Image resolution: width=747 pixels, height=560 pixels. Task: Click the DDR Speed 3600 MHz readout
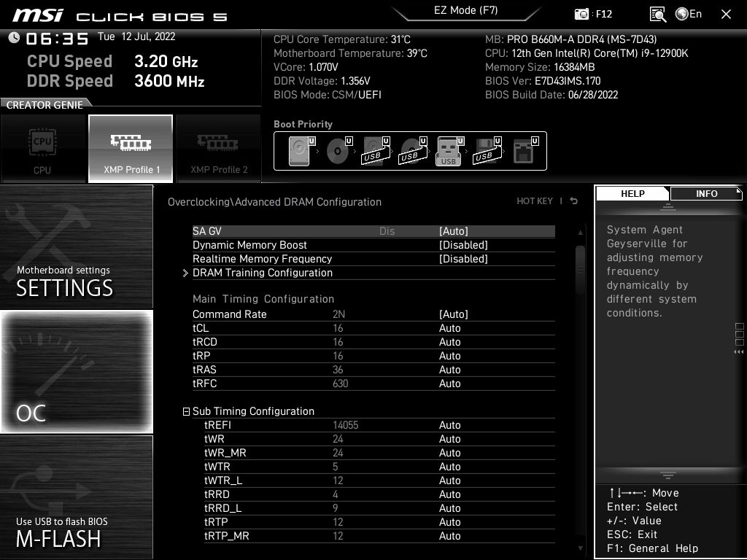point(116,81)
